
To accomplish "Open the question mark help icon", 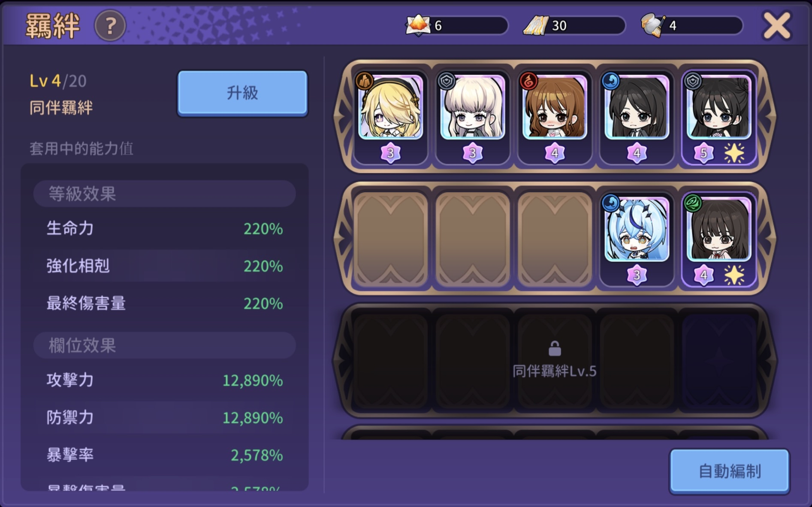I will click(x=110, y=26).
